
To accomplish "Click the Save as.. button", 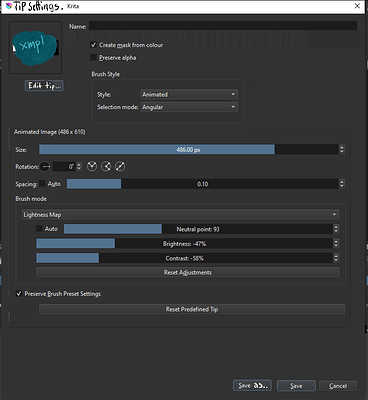I will (252, 386).
